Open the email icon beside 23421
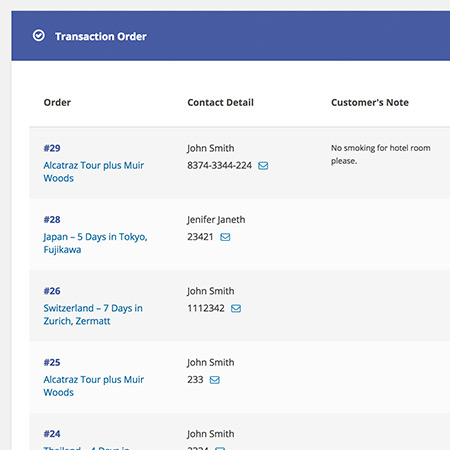This screenshot has height=450, width=450. [225, 237]
